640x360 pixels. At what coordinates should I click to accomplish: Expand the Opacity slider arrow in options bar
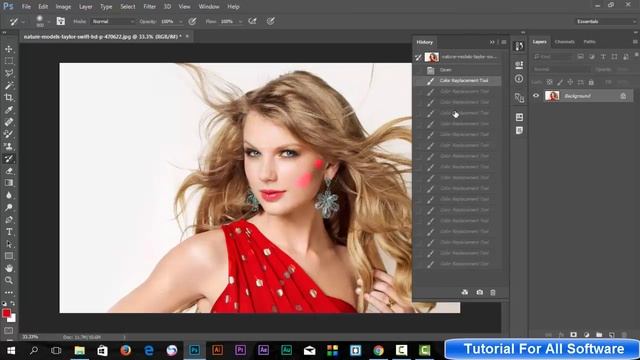click(180, 22)
